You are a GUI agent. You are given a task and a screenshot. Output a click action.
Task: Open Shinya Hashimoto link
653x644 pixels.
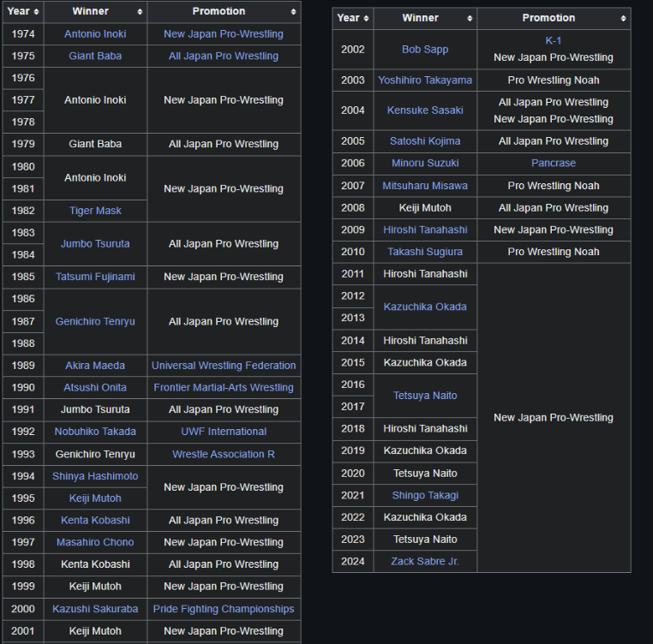95,476
